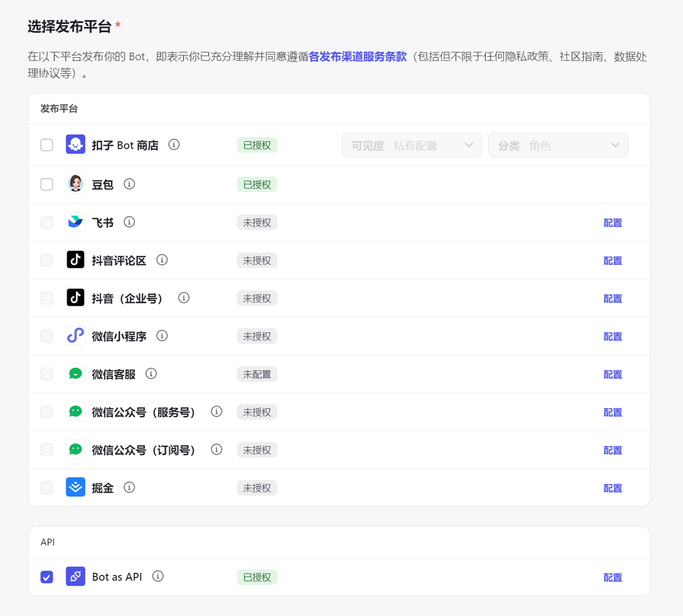This screenshot has width=683, height=616.
Task: View info icon for 微信公众号（服务号）
Action: [216, 412]
